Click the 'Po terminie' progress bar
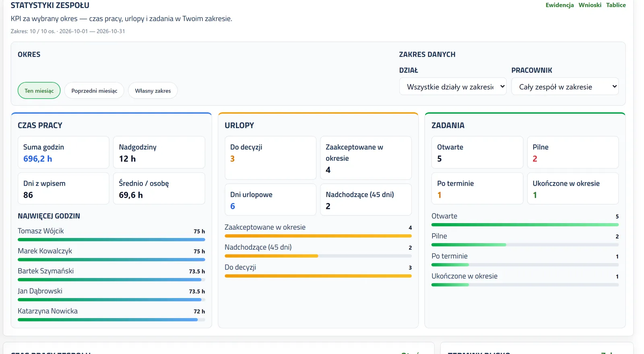Image resolution: width=644 pixels, height=354 pixels. click(x=525, y=265)
